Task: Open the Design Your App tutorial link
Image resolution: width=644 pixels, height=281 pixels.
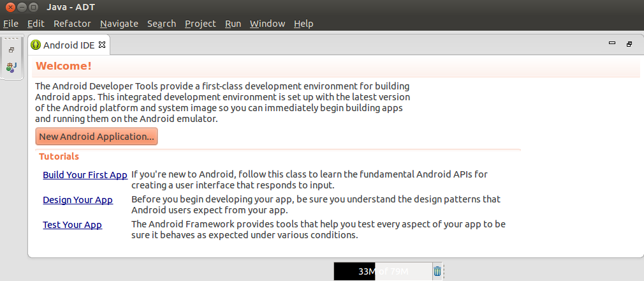Action: coord(78,200)
